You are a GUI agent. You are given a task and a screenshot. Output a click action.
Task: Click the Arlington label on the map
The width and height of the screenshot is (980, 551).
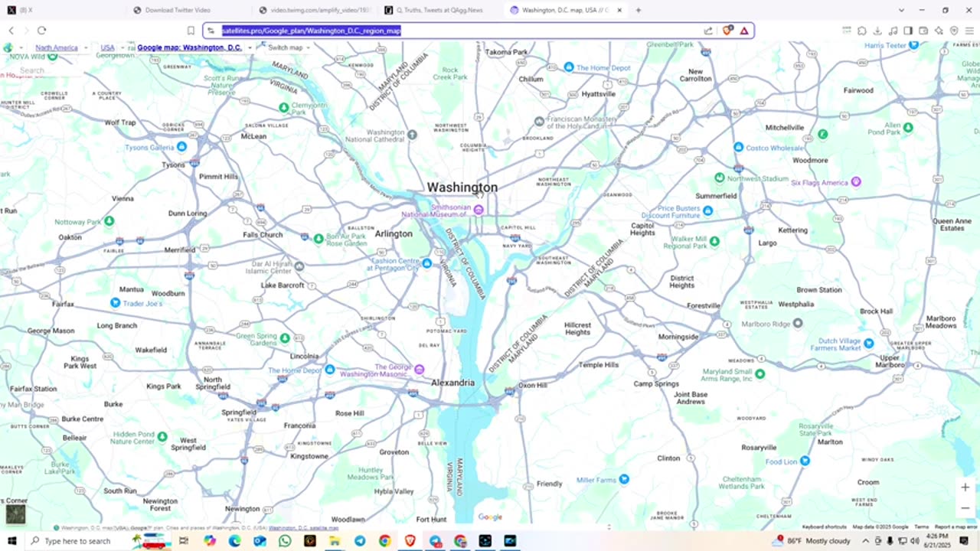pyautogui.click(x=394, y=233)
